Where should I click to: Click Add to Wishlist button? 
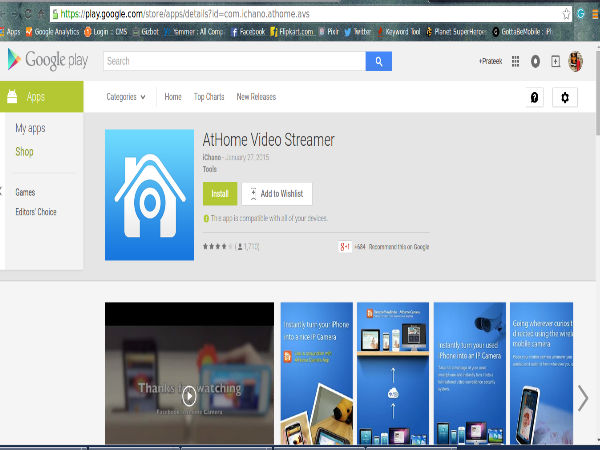tap(277, 193)
